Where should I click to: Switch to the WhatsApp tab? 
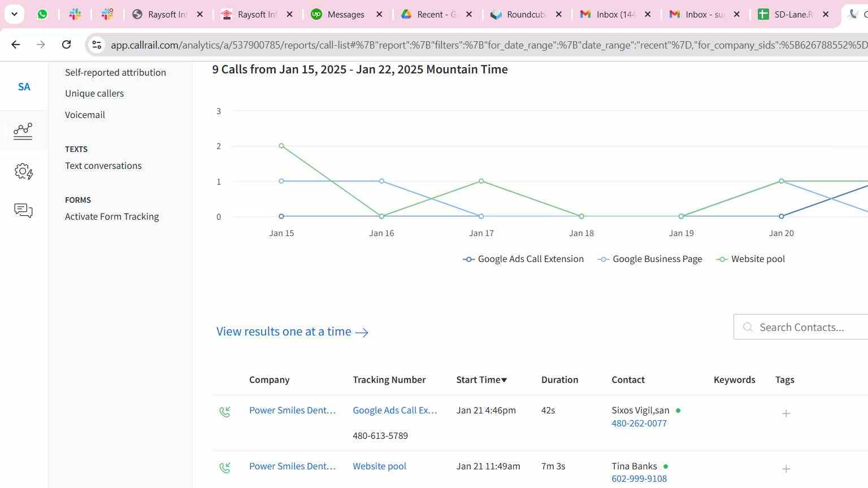tap(42, 14)
